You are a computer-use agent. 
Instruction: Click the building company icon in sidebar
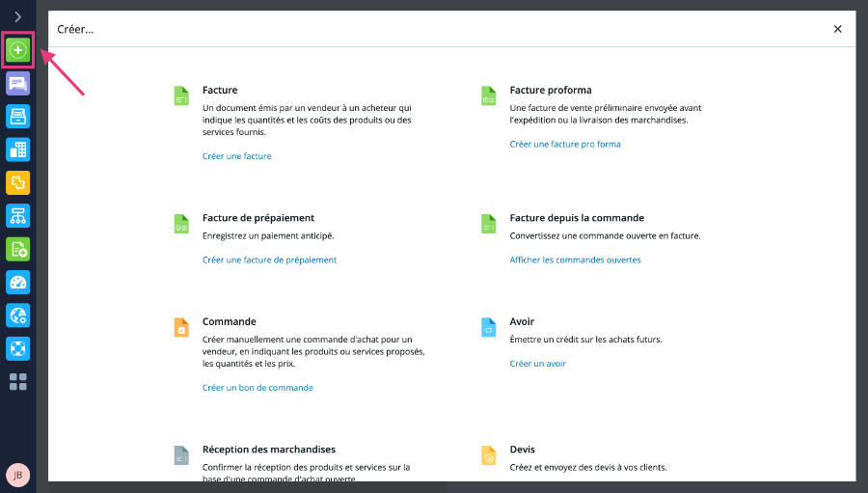click(18, 150)
